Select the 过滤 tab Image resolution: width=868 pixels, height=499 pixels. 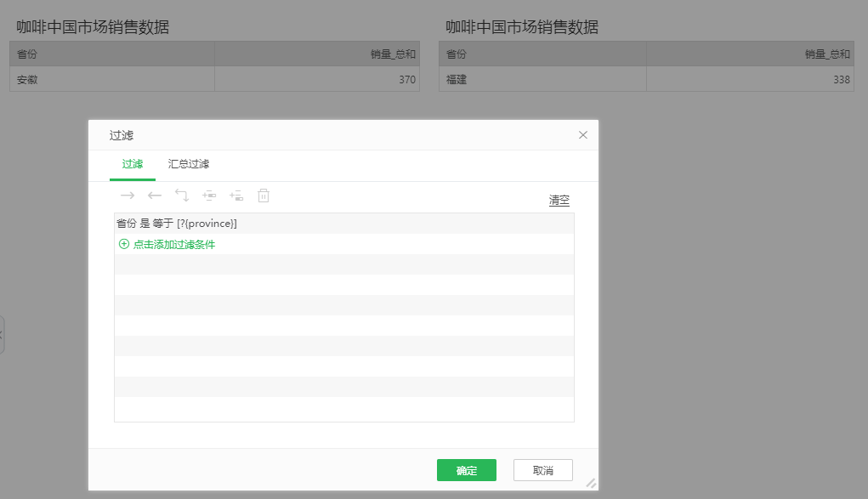pos(133,164)
